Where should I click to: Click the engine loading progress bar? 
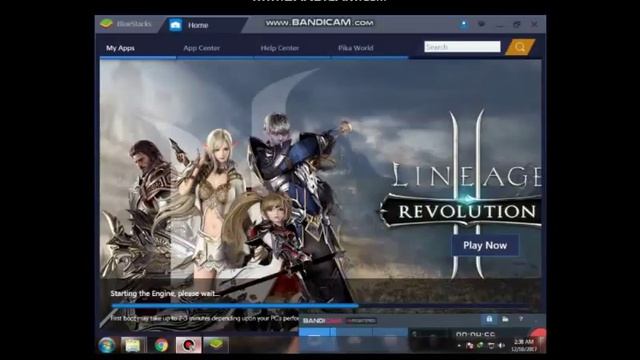click(x=320, y=305)
